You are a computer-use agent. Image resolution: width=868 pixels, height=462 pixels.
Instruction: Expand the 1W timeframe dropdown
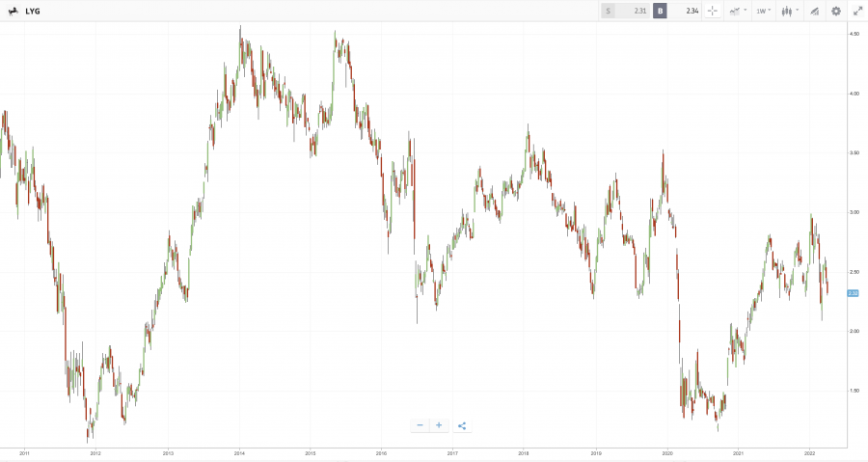763,11
